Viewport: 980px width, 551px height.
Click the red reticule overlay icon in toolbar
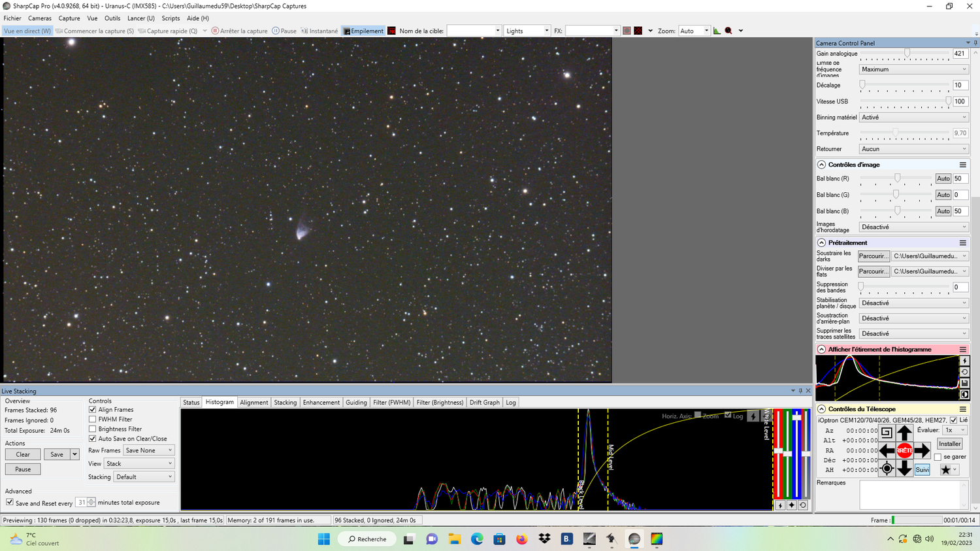click(638, 31)
